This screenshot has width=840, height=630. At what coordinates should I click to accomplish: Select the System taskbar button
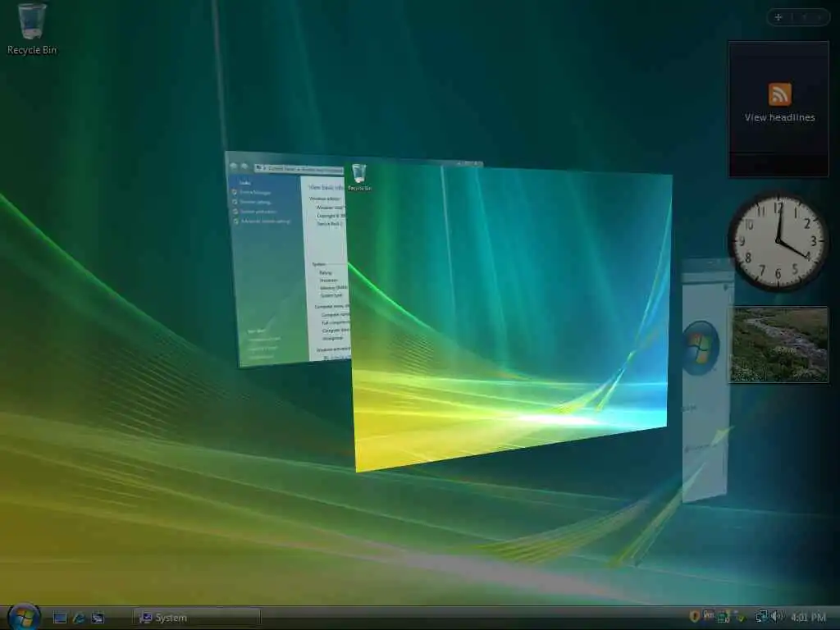coord(197,619)
